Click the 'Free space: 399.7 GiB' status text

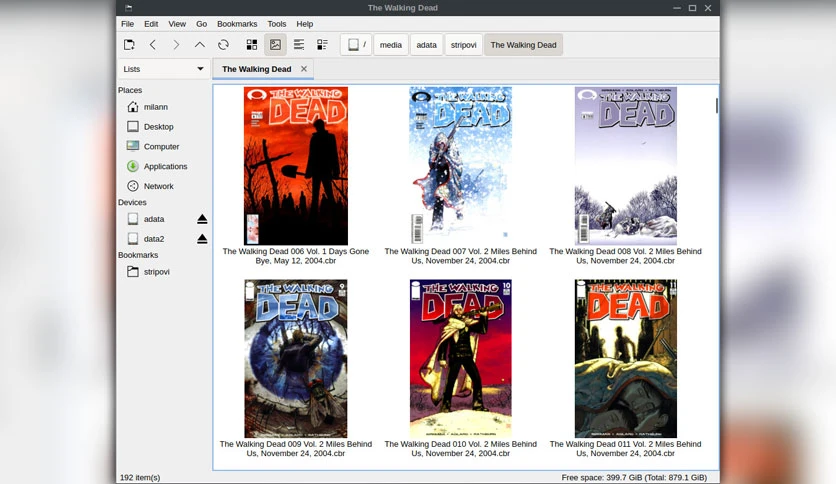(634, 478)
